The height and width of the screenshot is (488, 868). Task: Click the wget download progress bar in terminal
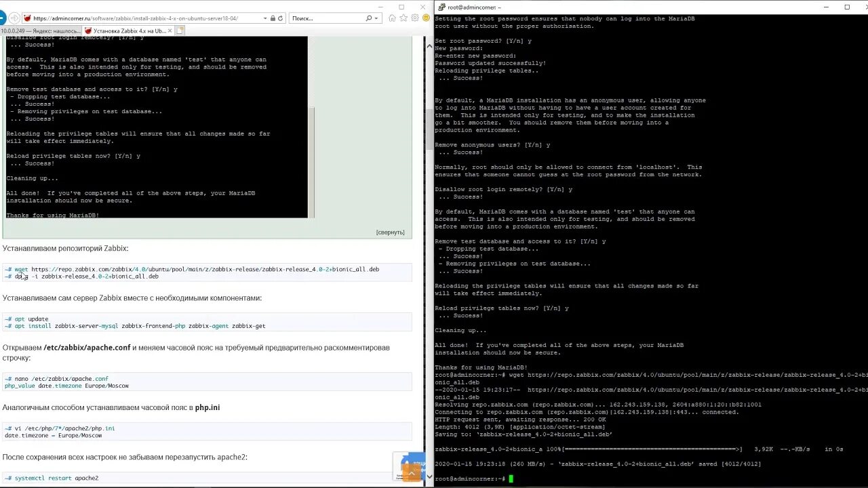point(652,449)
